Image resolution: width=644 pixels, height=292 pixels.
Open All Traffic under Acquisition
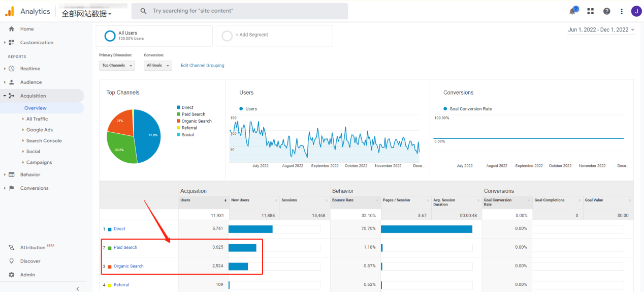37,119
